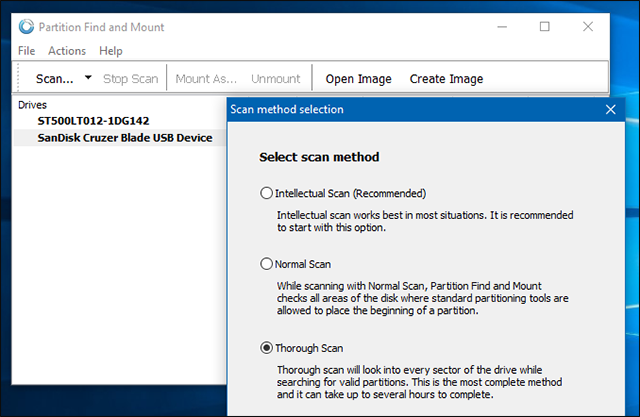Open the Actions menu

click(67, 51)
